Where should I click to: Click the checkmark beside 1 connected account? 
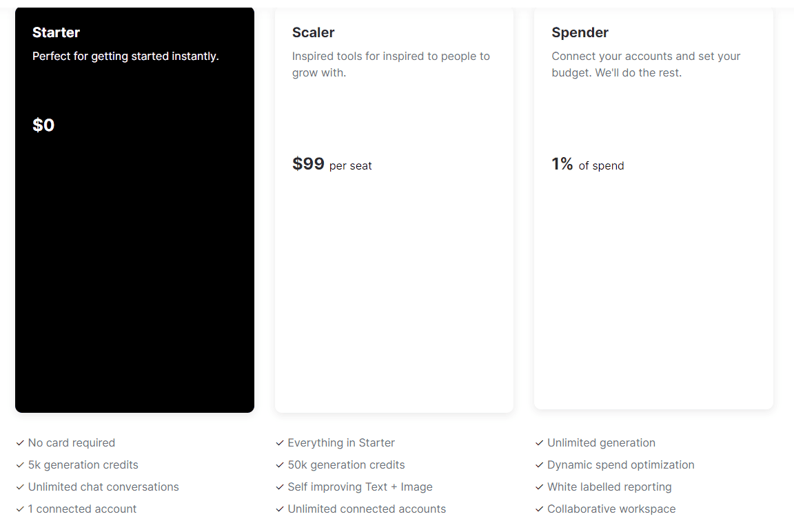(20, 509)
